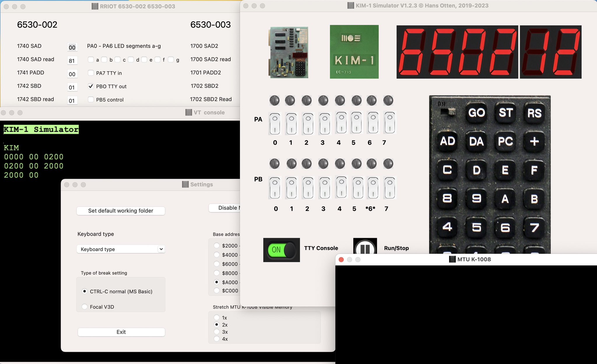
Task: Choose 4x stretch for MTU memory
Action: 217,339
